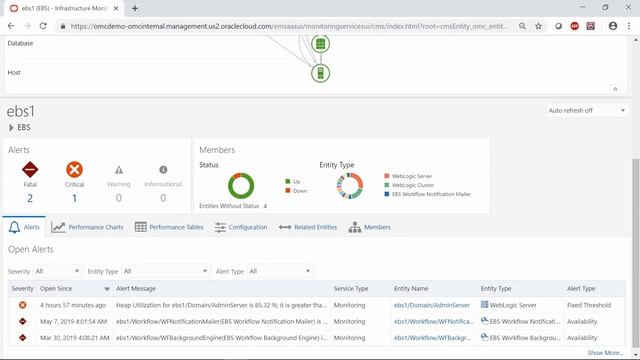Click the Up legend green swatch
This screenshot has width=640, height=360.
(288, 181)
